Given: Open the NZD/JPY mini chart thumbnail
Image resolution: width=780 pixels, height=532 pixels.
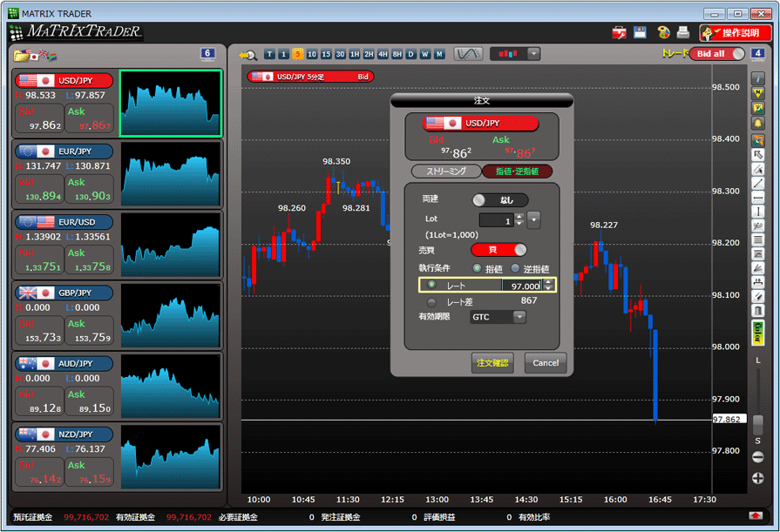Looking at the screenshot, I should tap(170, 456).
